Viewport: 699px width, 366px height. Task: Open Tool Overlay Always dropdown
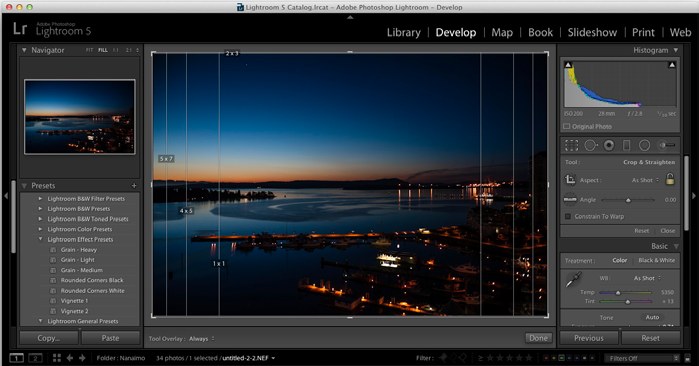pyautogui.click(x=201, y=339)
